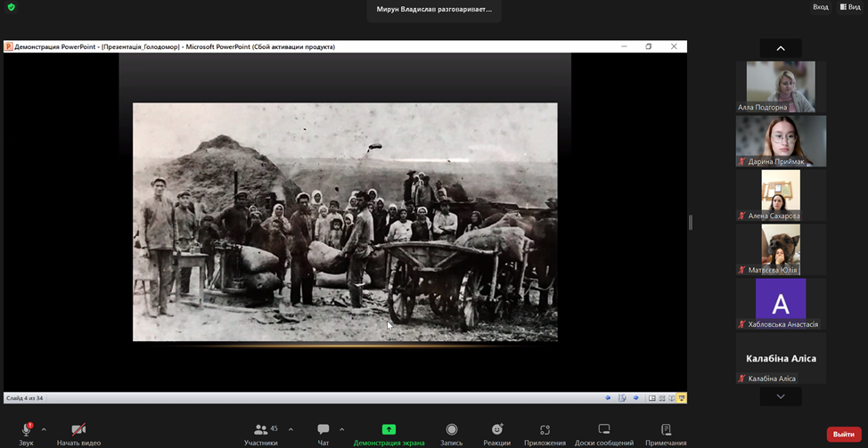Toggle microphone with the Звук button
This screenshot has width=868, height=448.
point(26,430)
